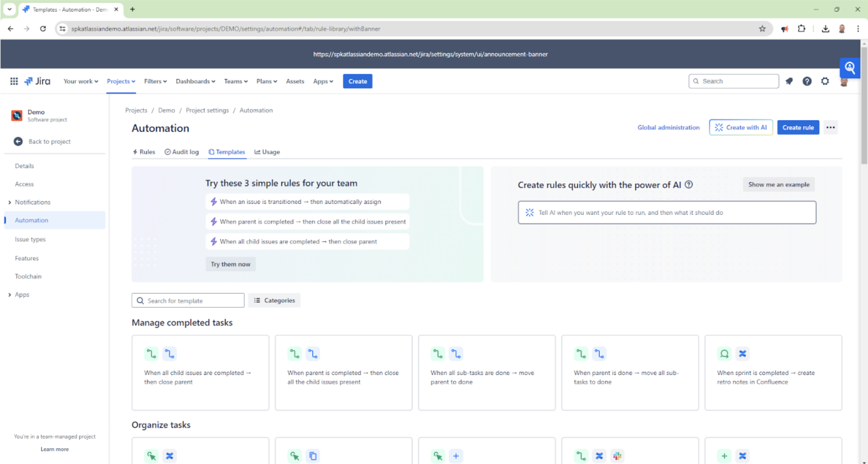
Task: Click the Jira logo
Action: [x=38, y=81]
